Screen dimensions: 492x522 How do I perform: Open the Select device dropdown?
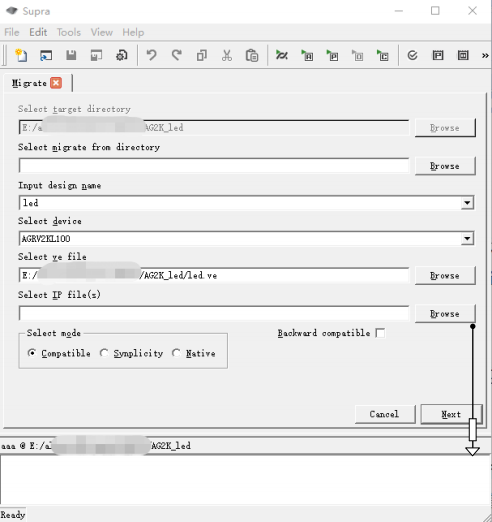point(467,238)
